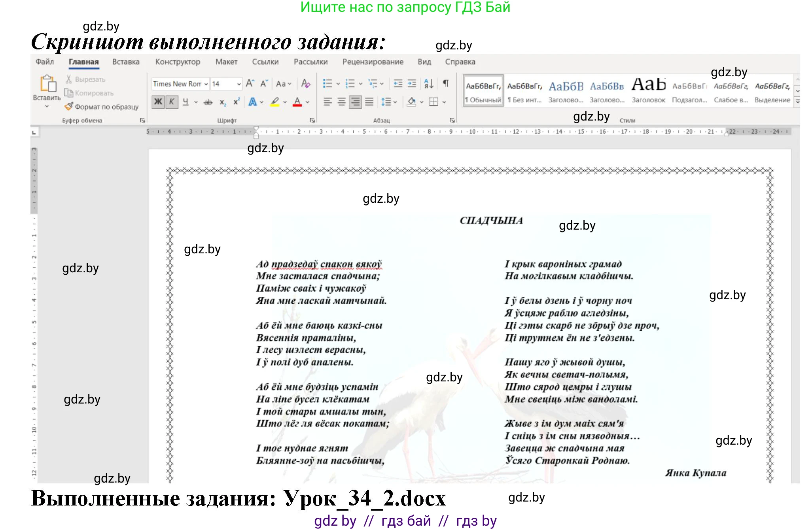Open the Times New Roman font name dropdown
Image resolution: width=812 pixels, height=530 pixels.
click(x=206, y=84)
